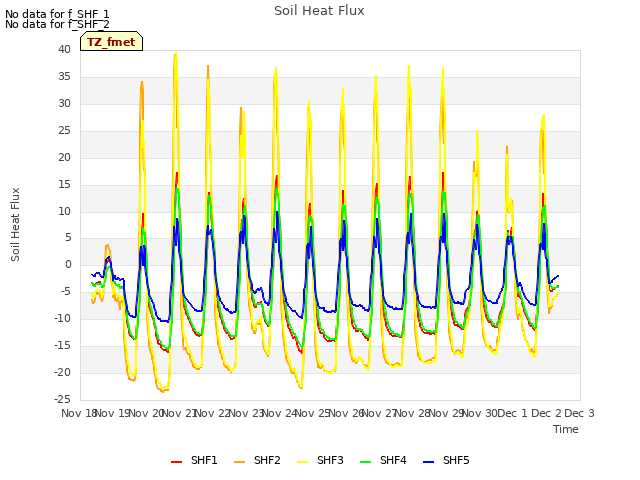Select the SHF5 legend label

coord(456,460)
